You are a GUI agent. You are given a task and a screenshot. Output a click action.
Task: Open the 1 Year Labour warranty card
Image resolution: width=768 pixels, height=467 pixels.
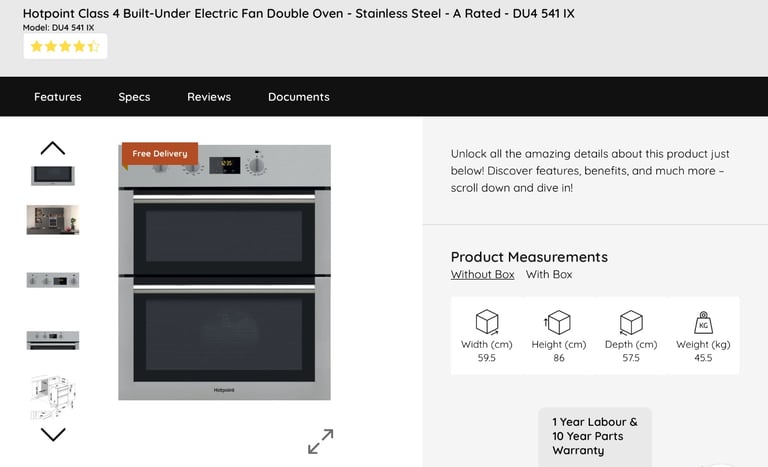click(x=595, y=436)
